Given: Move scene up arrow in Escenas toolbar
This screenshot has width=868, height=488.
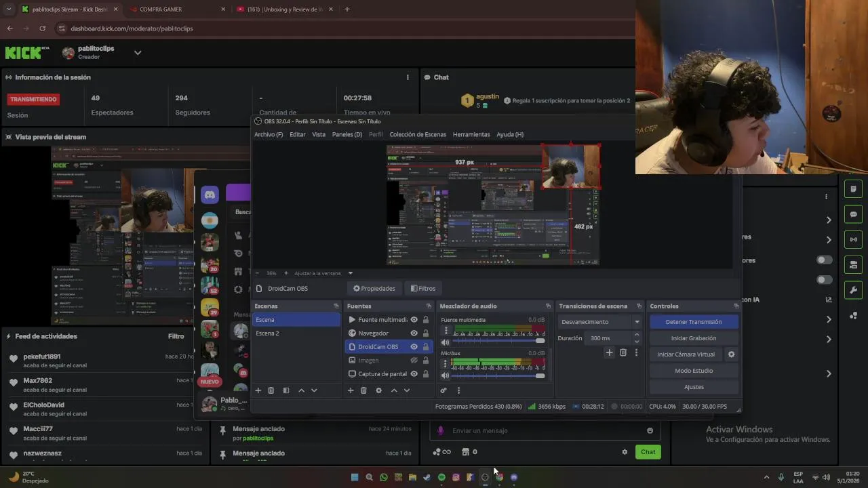Looking at the screenshot, I should 302,390.
